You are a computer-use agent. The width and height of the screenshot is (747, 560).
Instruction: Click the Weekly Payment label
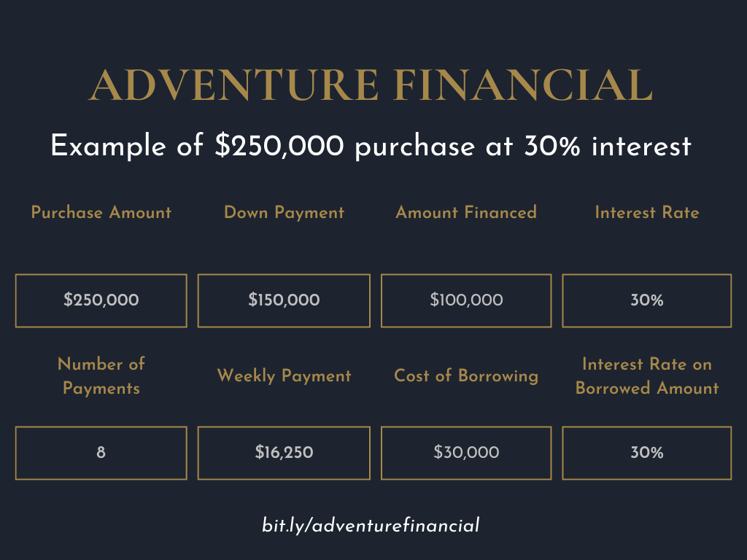[x=284, y=376]
